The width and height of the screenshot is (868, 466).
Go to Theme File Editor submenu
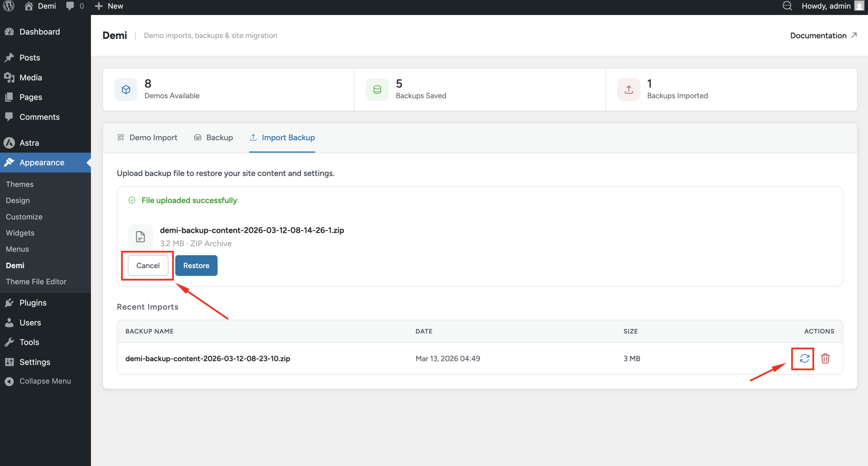point(36,282)
